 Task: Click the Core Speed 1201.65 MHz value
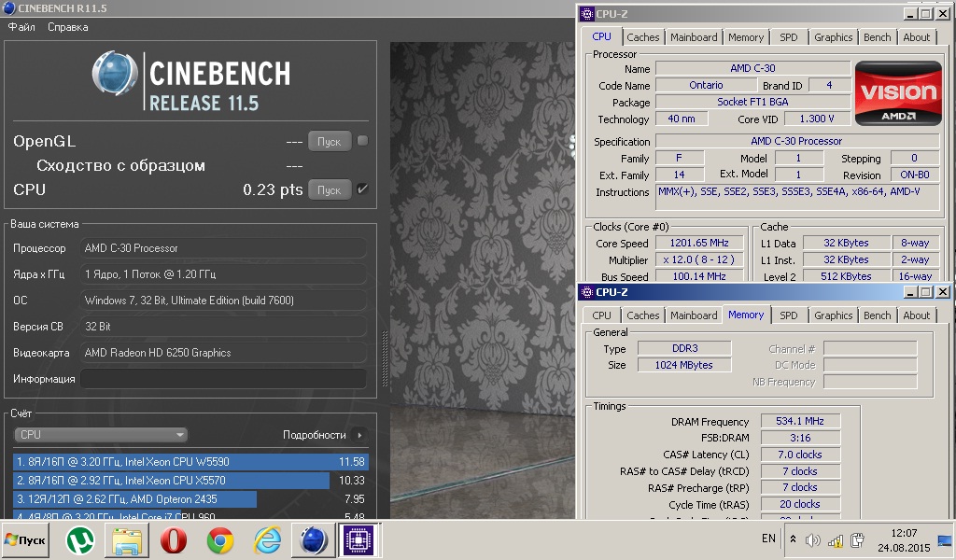tap(699, 243)
